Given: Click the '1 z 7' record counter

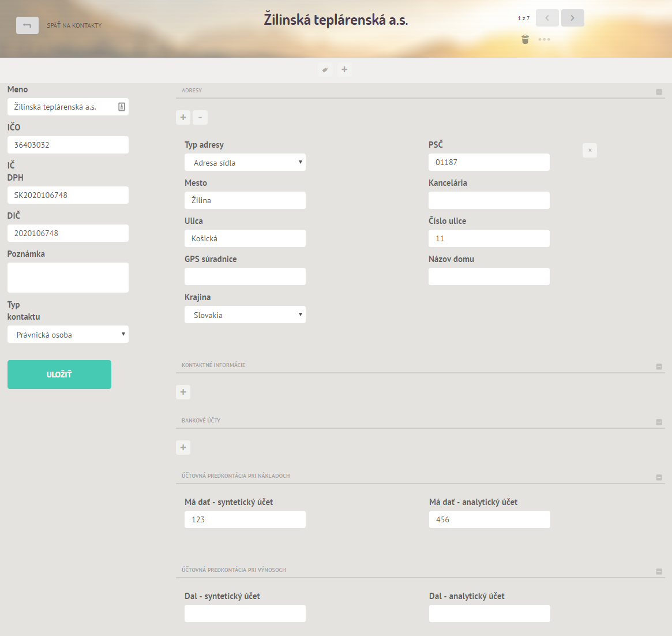Looking at the screenshot, I should [524, 18].
